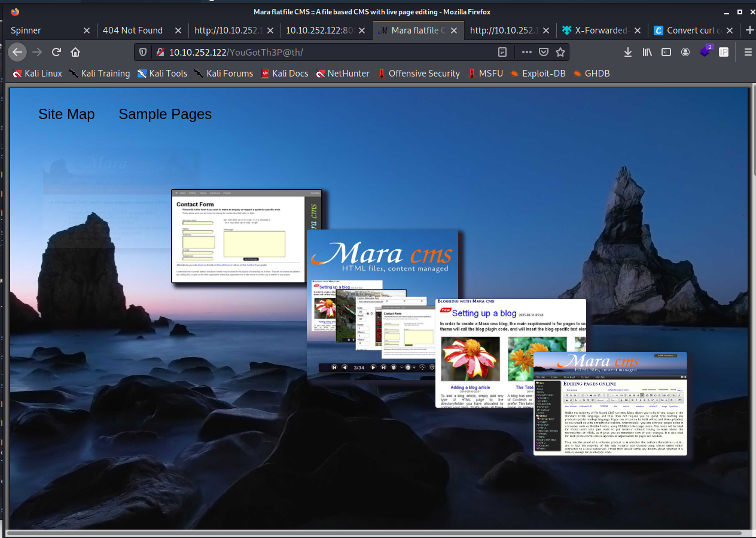The height and width of the screenshot is (538, 756).
Task: Open a new browser tab
Action: (x=749, y=30)
